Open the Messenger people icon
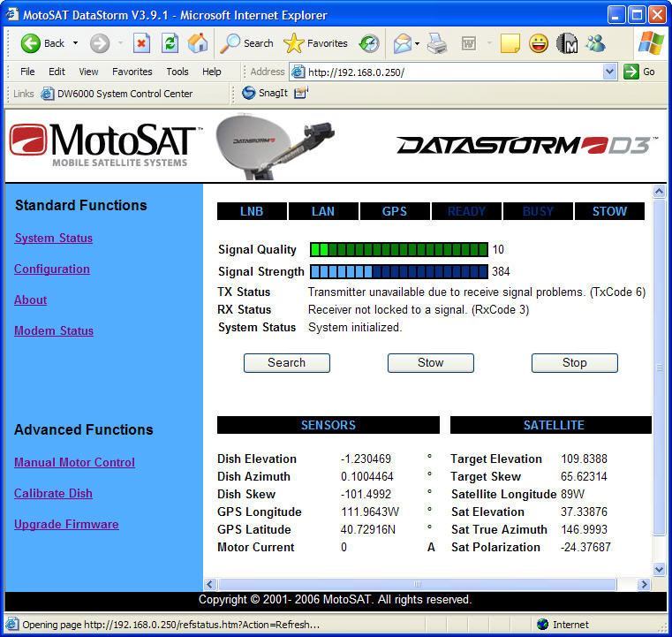The image size is (672, 637). tap(596, 43)
